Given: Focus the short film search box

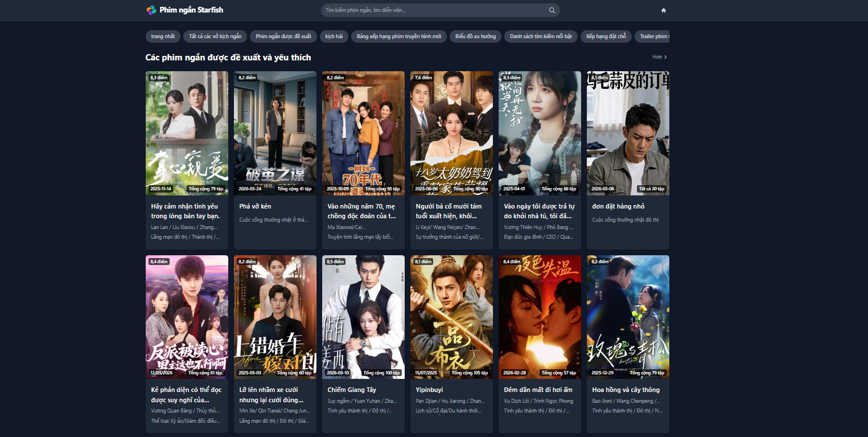Looking at the screenshot, I should [x=440, y=10].
